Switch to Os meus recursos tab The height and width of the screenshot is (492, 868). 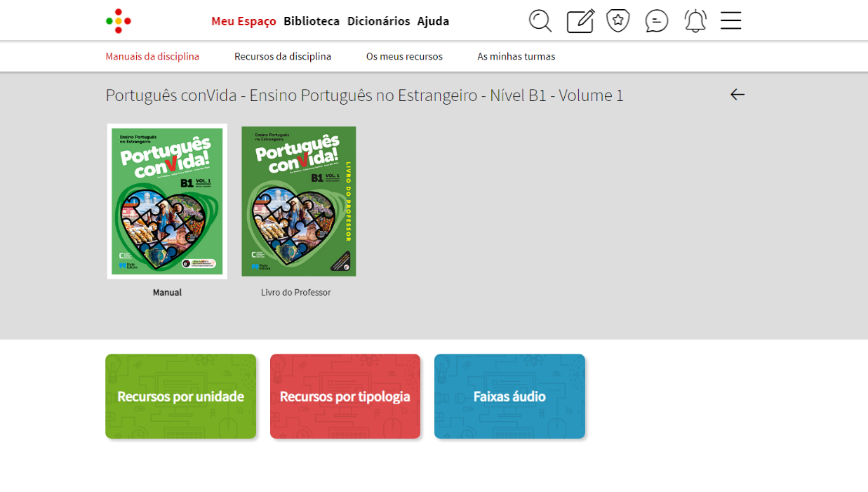pos(404,56)
